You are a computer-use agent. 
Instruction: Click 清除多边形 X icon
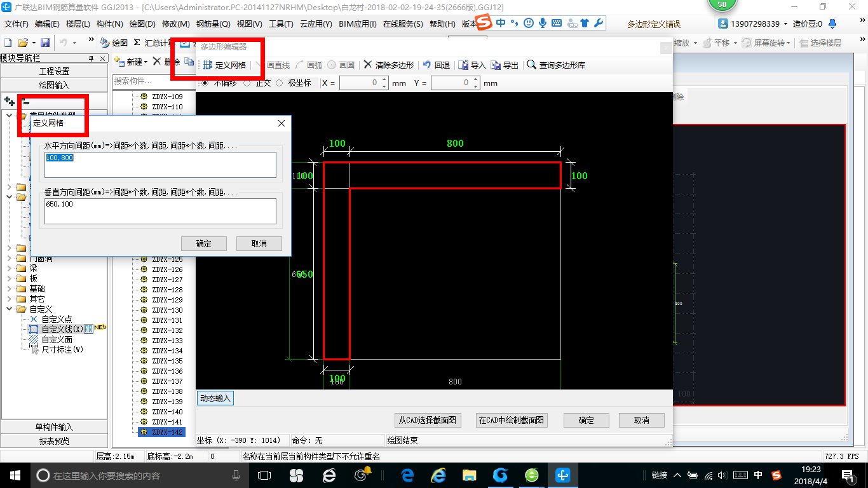click(x=368, y=65)
